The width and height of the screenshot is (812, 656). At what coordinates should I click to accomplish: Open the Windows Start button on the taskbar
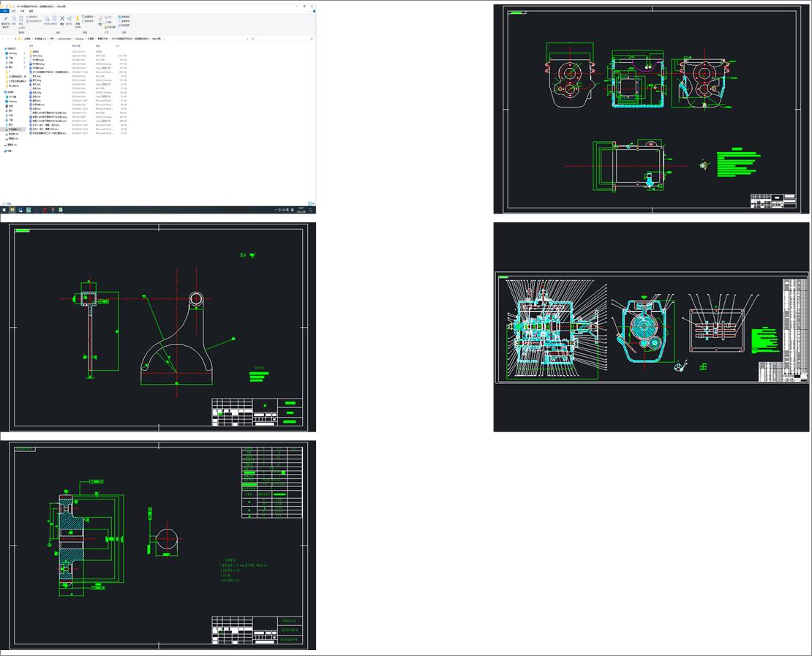(4, 210)
